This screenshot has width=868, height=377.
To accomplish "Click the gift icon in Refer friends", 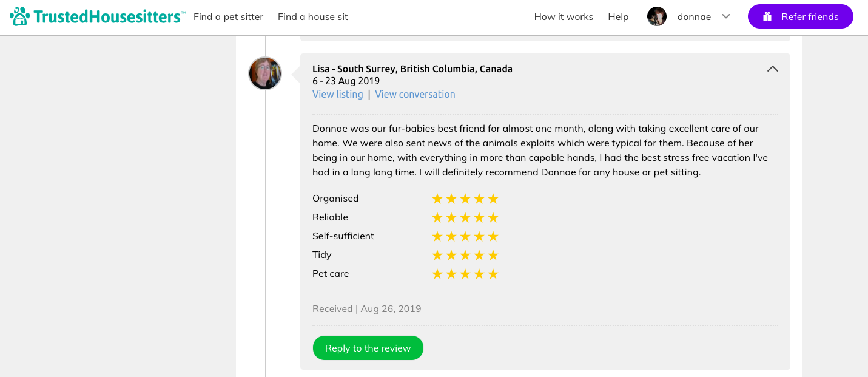I will coord(767,17).
